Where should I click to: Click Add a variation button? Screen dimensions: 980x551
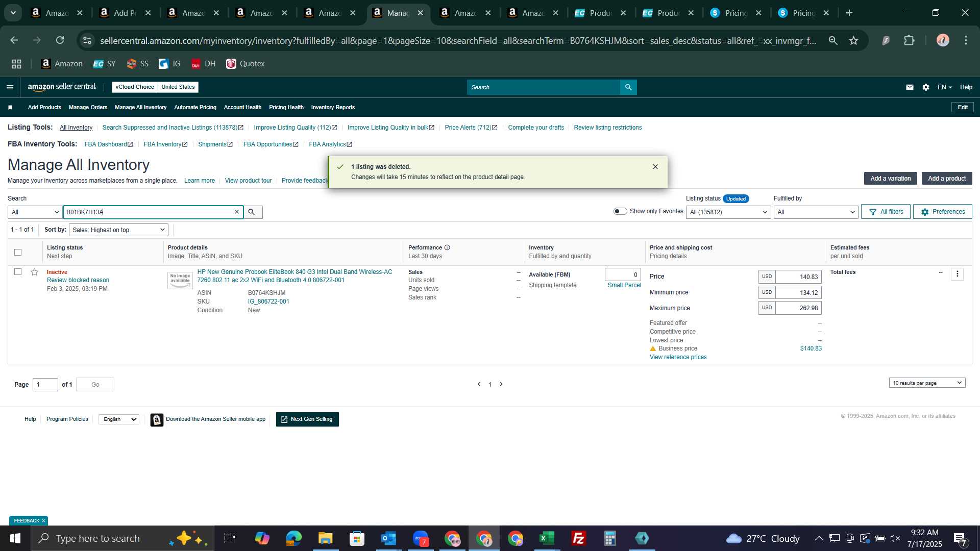(890, 179)
